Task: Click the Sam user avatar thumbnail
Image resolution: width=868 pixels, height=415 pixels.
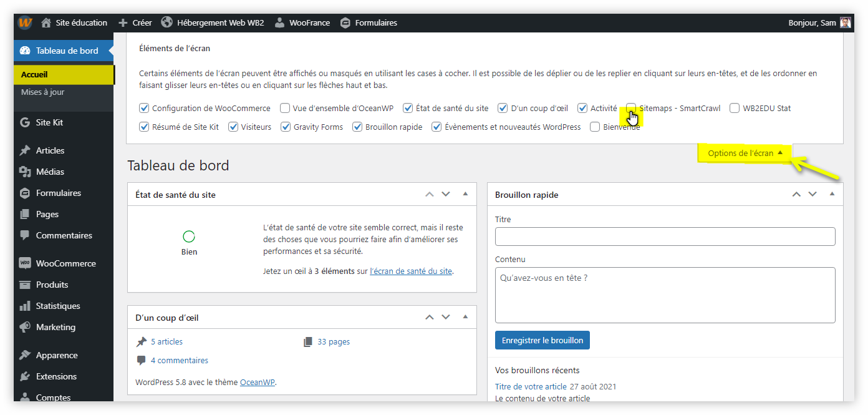Action: (x=845, y=22)
